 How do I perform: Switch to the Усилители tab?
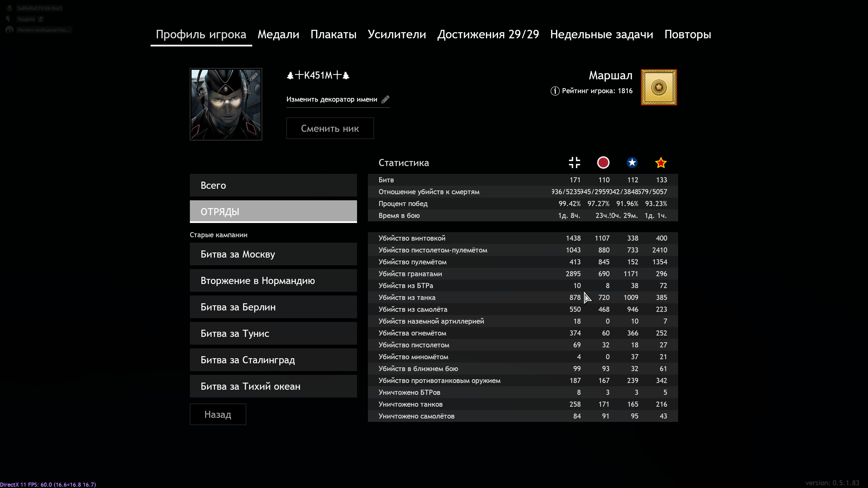397,34
